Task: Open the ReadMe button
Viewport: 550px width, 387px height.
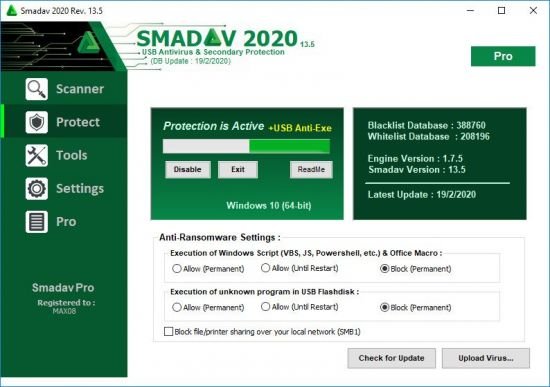Action: 311,169
